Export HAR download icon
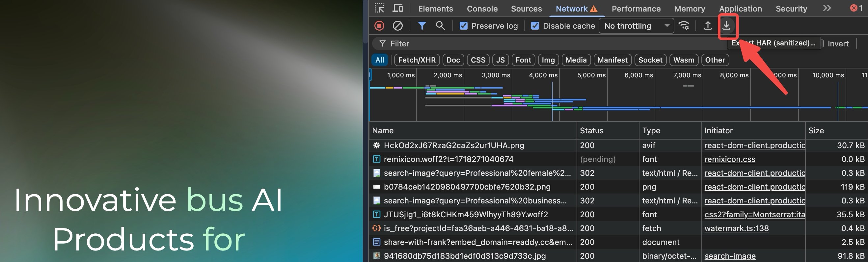 727,26
